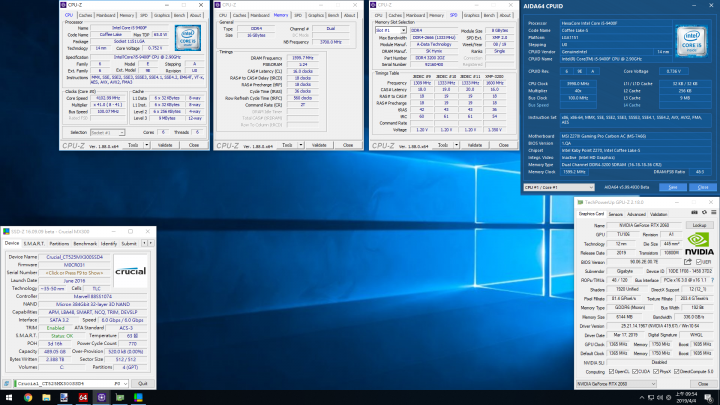The width and height of the screenshot is (720, 405).
Task: Switch to the Mainboard tab in CPU-Z Memory window
Action: (x=260, y=15)
